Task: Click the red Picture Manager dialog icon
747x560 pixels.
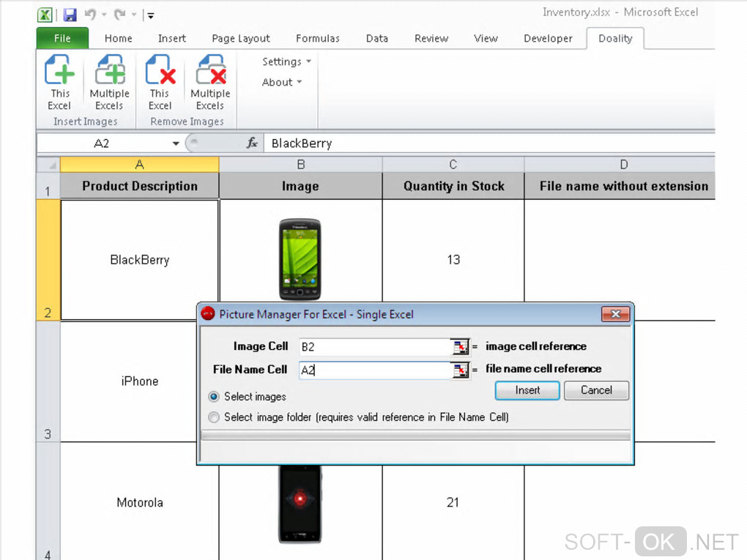Action: [x=208, y=313]
